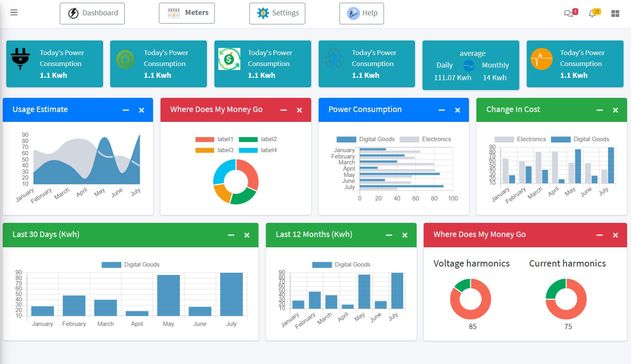
Task: Open the chat messages icon
Action: (568, 14)
